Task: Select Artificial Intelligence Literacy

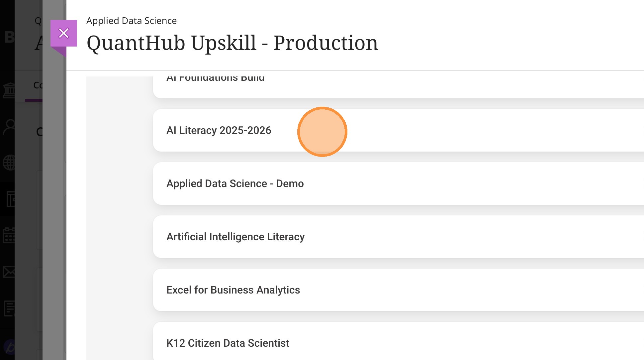Action: point(235,237)
